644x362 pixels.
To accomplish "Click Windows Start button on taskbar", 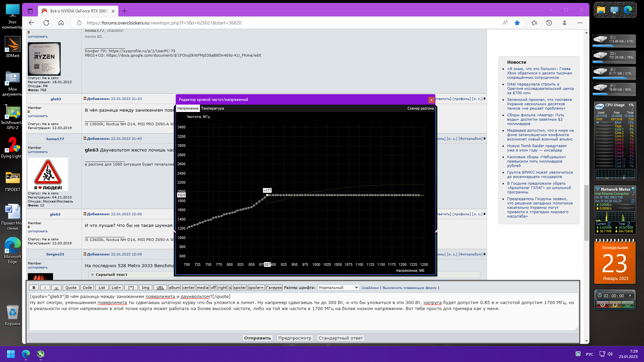I will 11,354.
